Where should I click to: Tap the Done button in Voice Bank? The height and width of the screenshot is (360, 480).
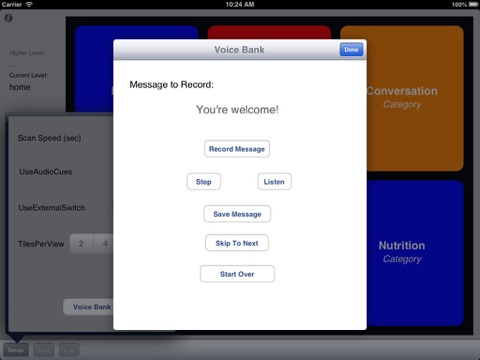[x=351, y=50]
